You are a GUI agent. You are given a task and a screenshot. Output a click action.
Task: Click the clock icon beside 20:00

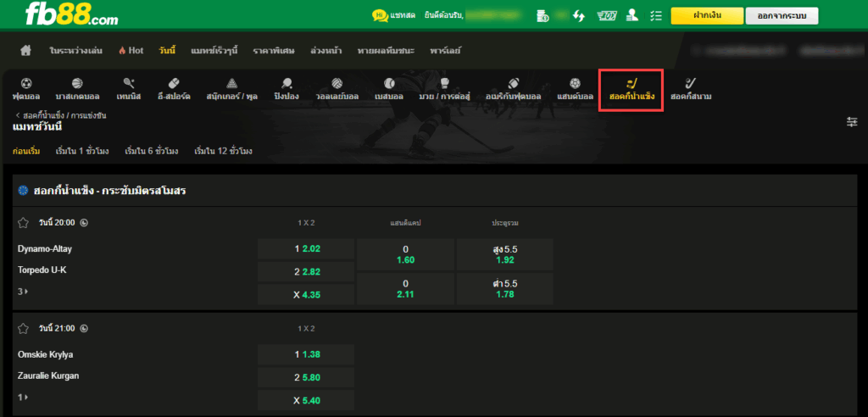(x=84, y=223)
